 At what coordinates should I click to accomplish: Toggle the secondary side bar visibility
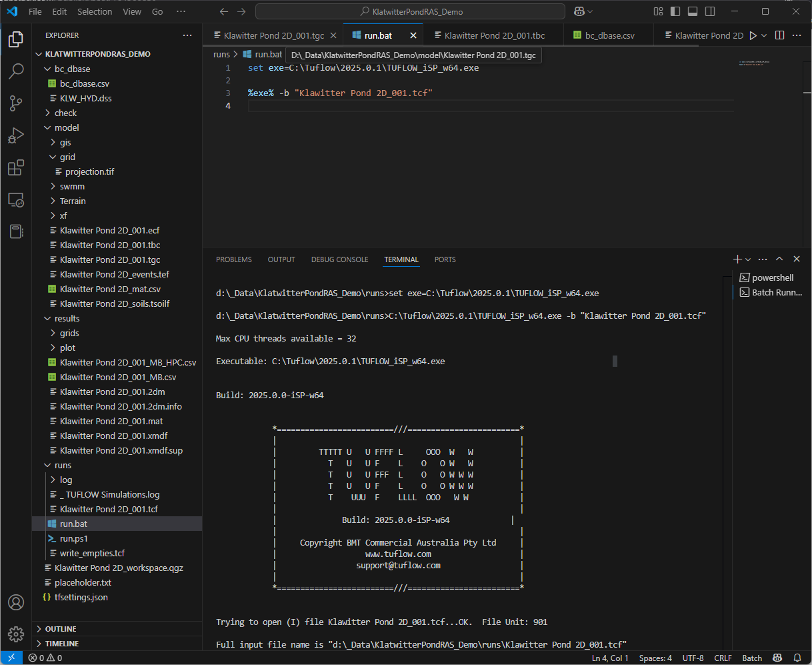710,11
